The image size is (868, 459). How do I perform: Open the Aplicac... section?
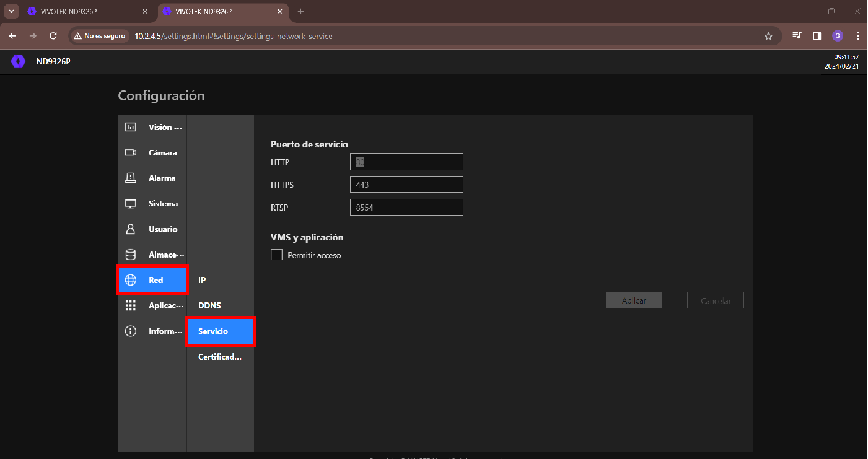pos(152,305)
